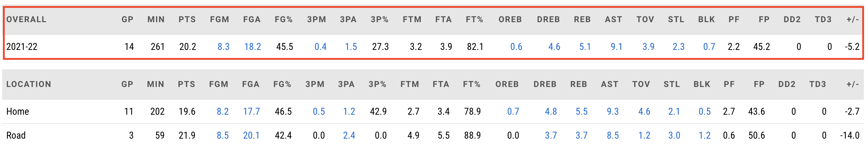
Task: Click the Home row AST value 9.3
Action: click(613, 112)
